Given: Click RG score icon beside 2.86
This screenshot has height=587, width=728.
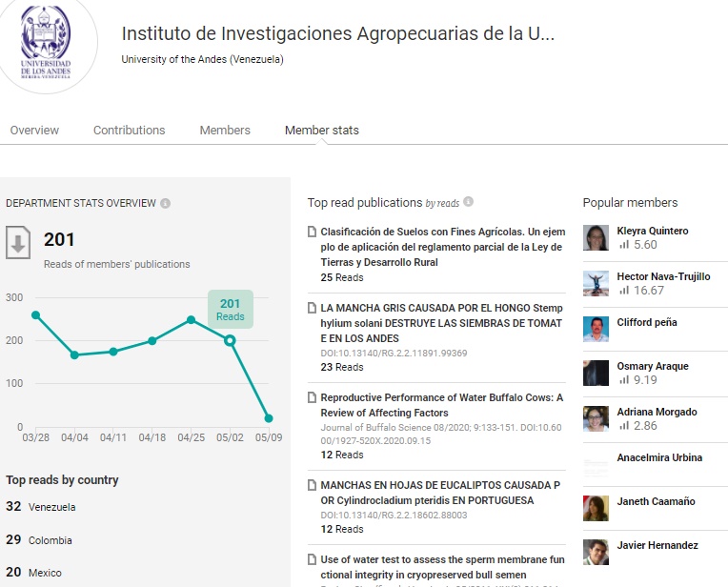Looking at the screenshot, I should [x=624, y=425].
